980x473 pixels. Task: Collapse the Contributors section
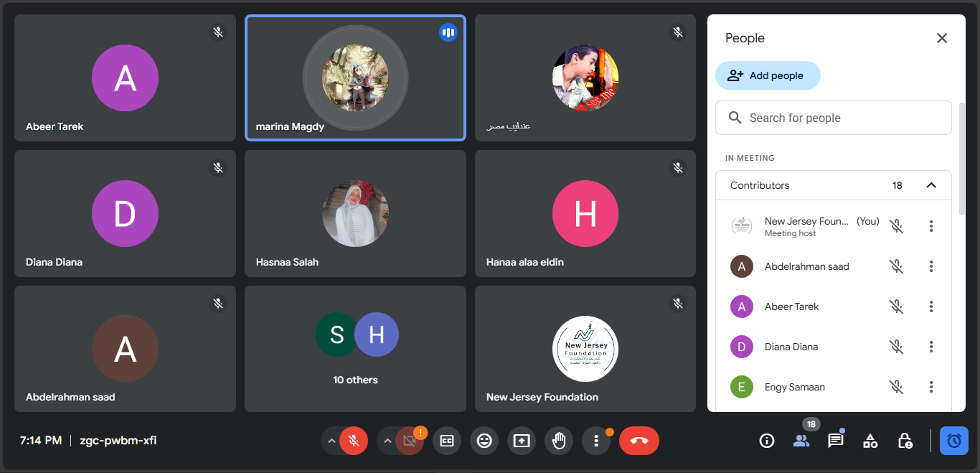point(931,185)
